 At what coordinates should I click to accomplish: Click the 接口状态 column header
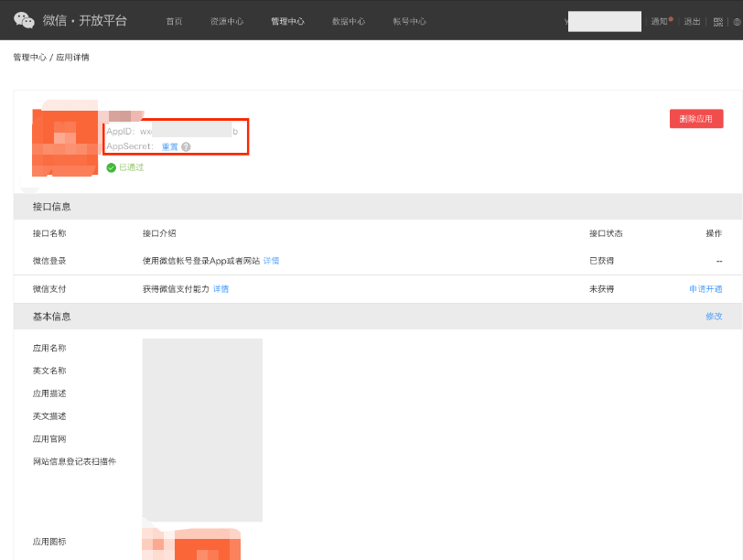point(606,233)
